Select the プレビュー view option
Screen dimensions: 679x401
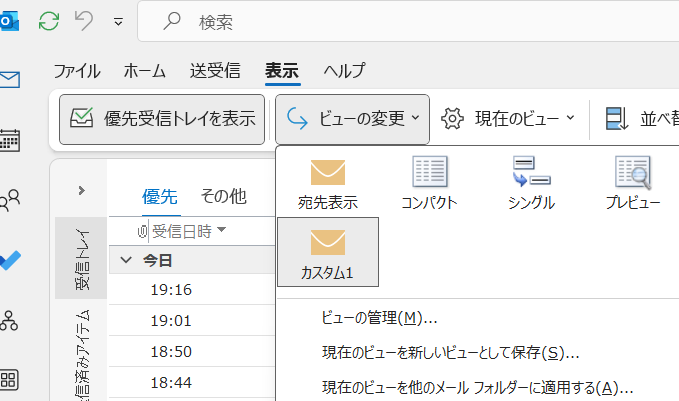pos(632,181)
